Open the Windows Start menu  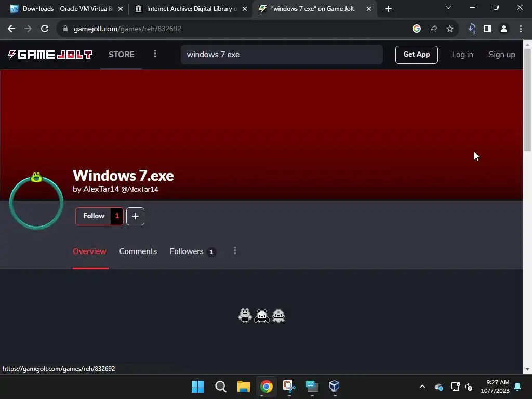(197, 387)
